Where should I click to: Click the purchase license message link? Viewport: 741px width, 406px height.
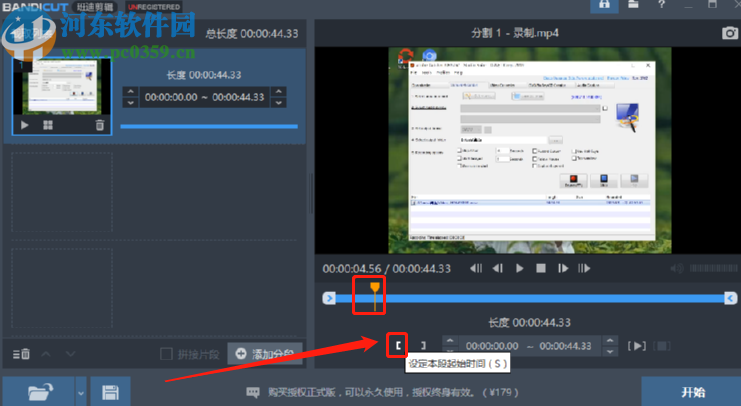pyautogui.click(x=393, y=392)
